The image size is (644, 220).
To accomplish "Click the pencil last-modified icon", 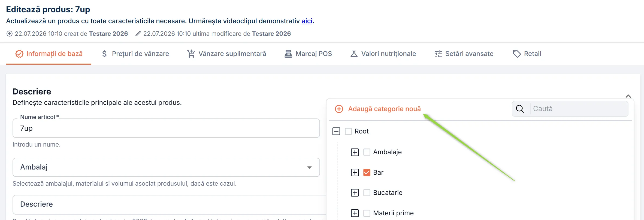I will (x=138, y=34).
